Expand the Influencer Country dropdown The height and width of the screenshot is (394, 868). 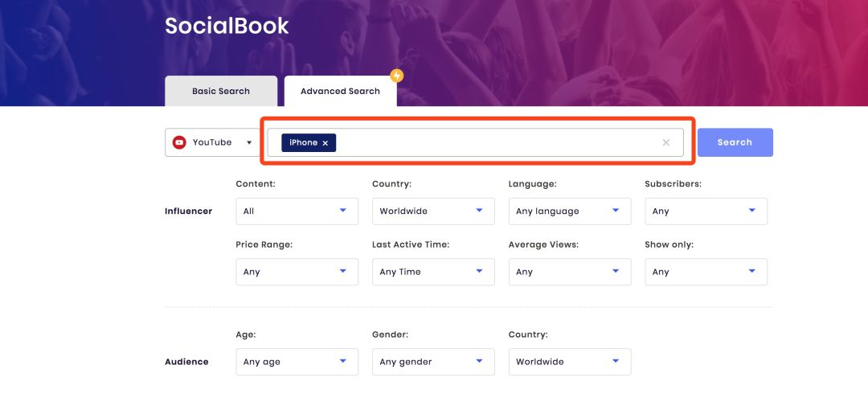(433, 211)
